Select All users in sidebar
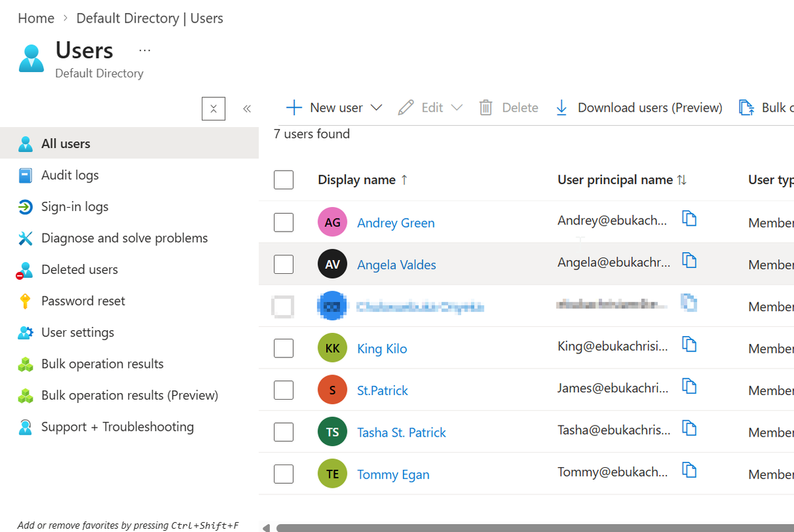This screenshot has height=532, width=794. [x=129, y=144]
